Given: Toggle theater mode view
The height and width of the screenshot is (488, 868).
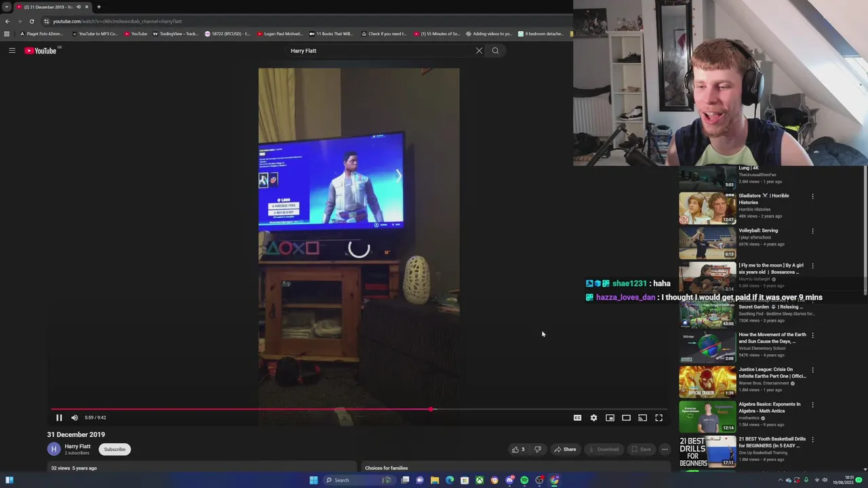Looking at the screenshot, I should click(x=627, y=418).
